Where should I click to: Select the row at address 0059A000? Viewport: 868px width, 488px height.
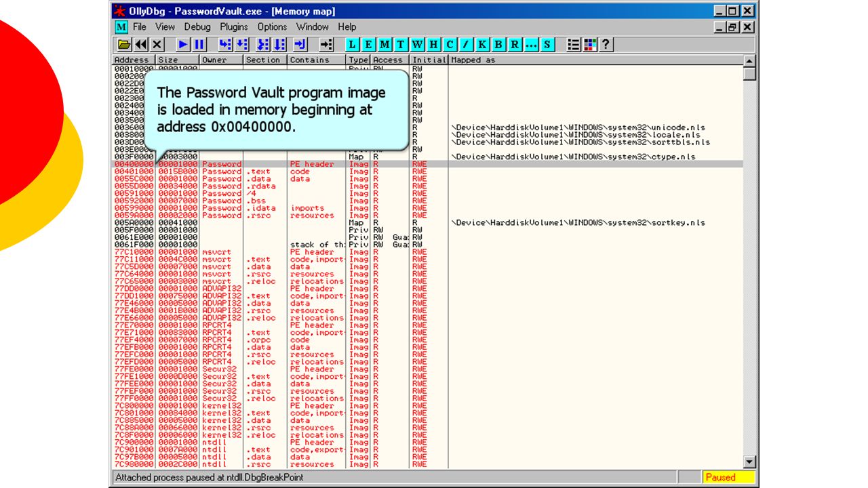point(427,216)
